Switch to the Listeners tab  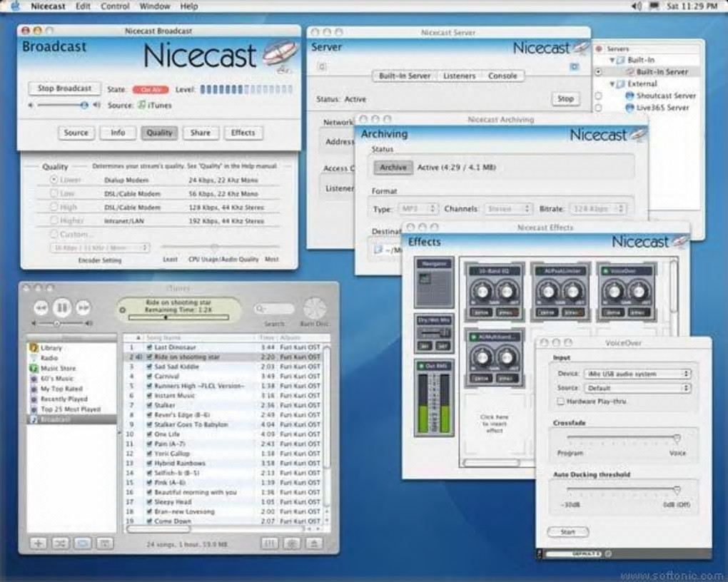click(459, 76)
